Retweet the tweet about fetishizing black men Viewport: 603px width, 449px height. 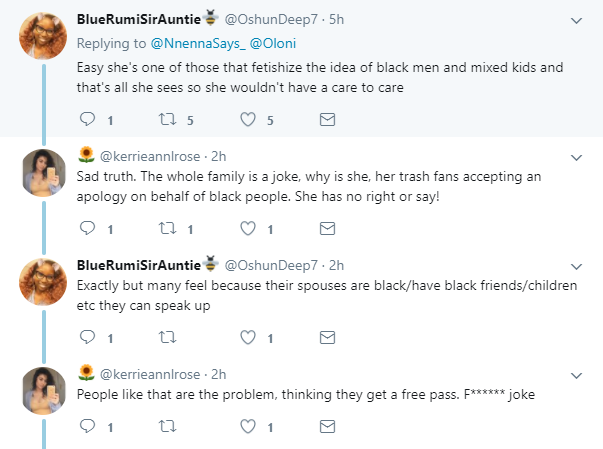168,119
